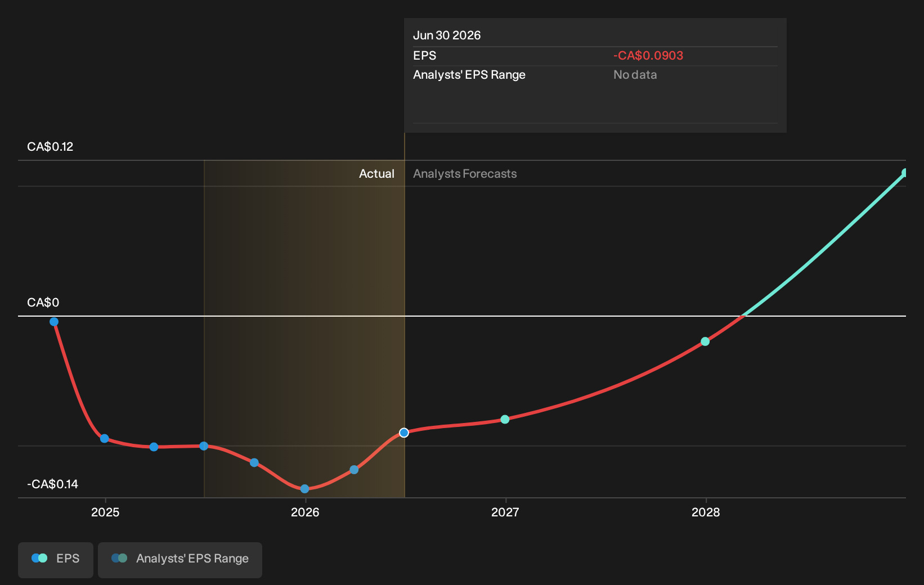The width and height of the screenshot is (924, 585).
Task: Click the 2027 x-axis label
Action: point(505,512)
